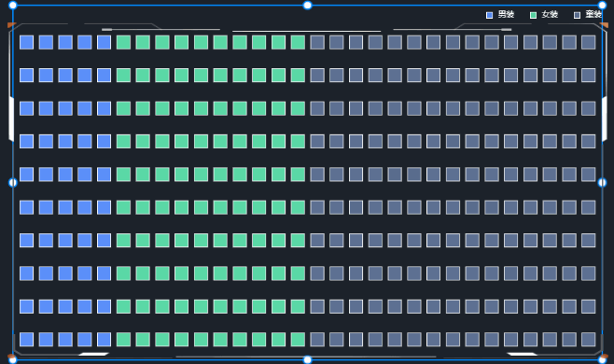Select the bottom-left corner selection handle
The height and width of the screenshot is (364, 614).
pos(12,359)
